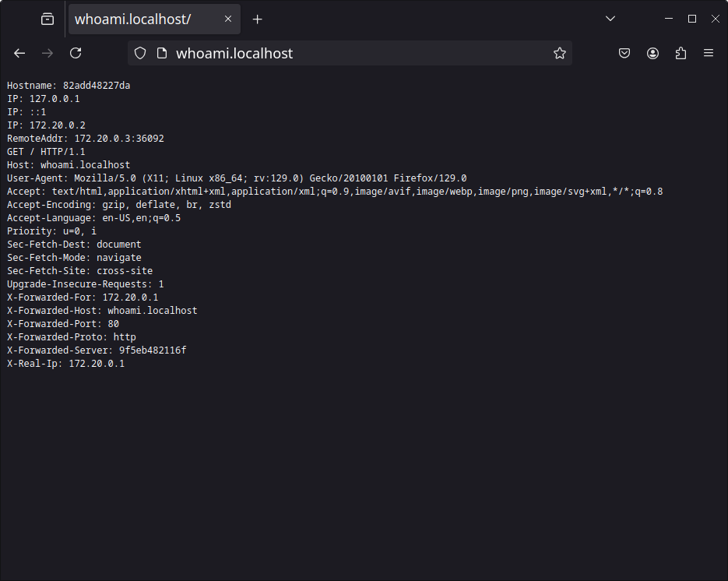The image size is (728, 581).
Task: Open the application hamburger menu
Action: pos(709,54)
